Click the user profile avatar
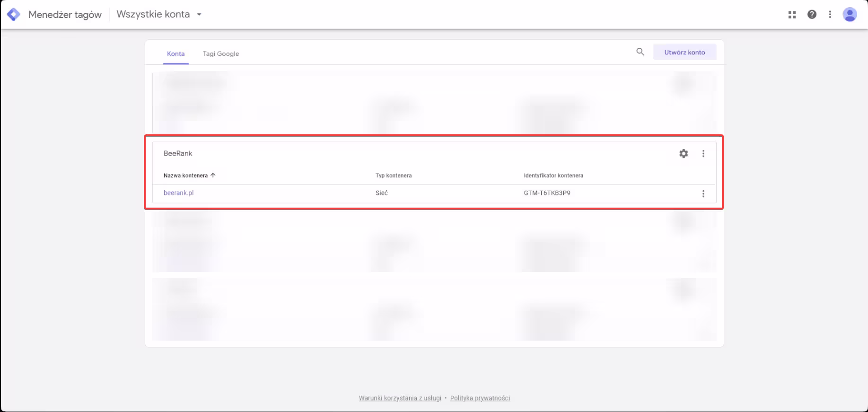The height and width of the screenshot is (412, 868). 850,15
